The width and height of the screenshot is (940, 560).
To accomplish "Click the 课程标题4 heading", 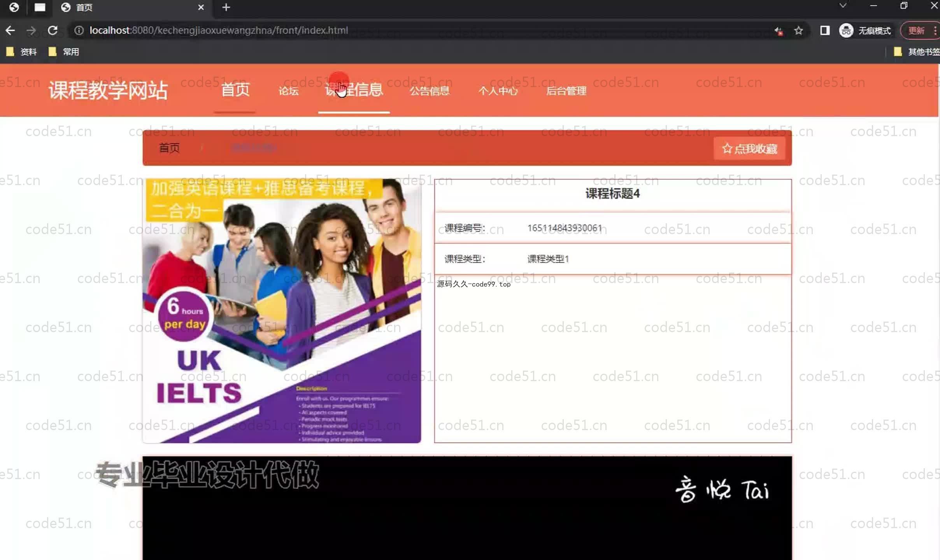I will point(612,194).
